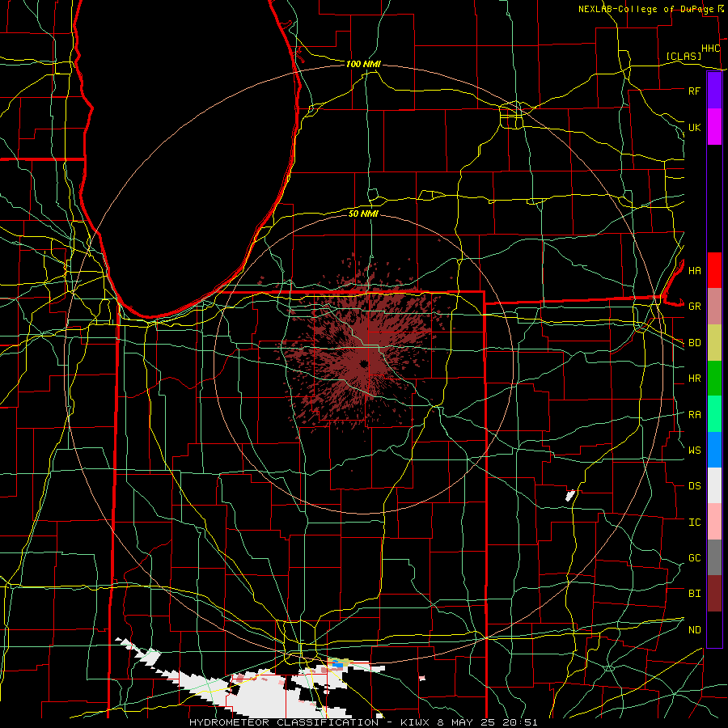728x728 pixels.
Task: Click the [CLAS] units label
Action: pyautogui.click(x=684, y=56)
